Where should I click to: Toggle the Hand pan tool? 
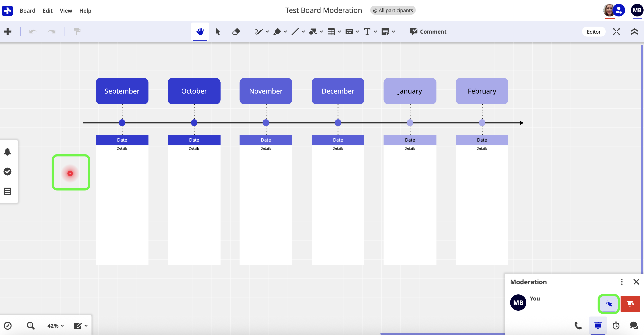coord(200,32)
